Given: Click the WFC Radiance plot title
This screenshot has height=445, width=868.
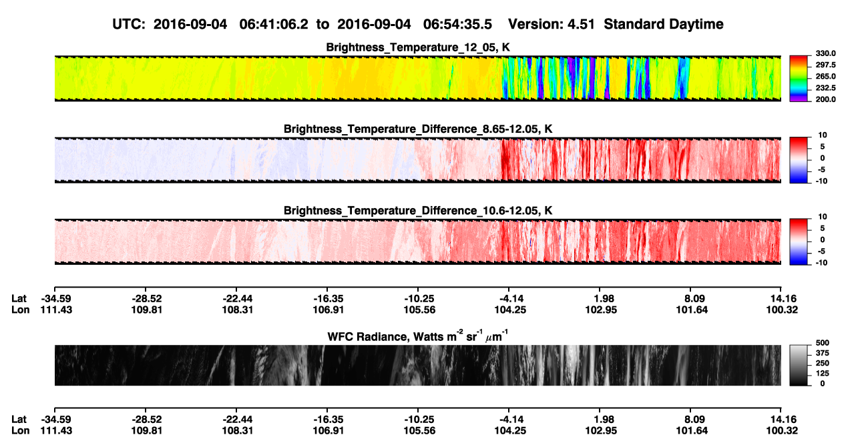Looking at the screenshot, I should pyautogui.click(x=418, y=336).
